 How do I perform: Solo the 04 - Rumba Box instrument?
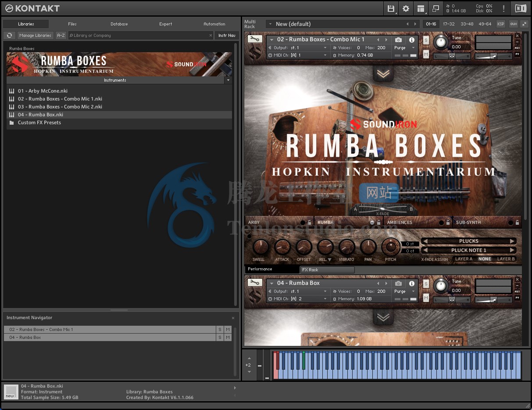pos(426,284)
